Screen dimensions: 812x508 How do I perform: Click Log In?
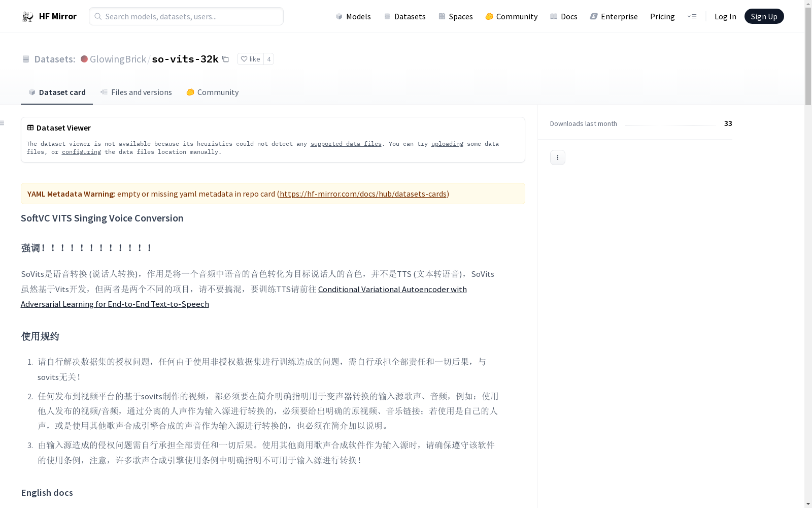725,16
